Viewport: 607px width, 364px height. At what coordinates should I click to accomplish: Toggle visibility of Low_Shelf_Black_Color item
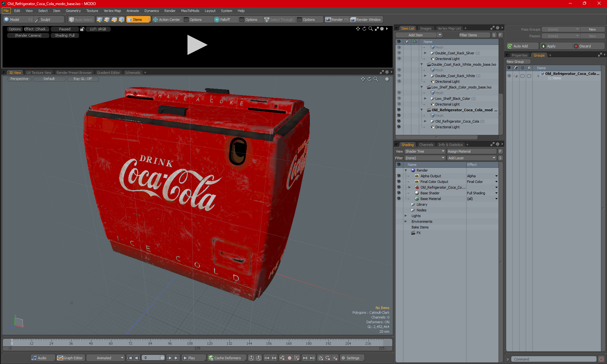399,99
